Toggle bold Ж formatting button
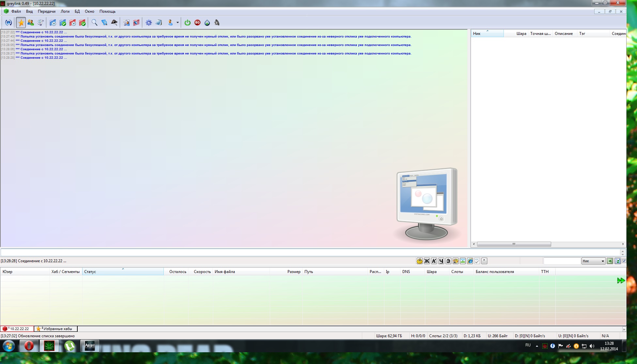Image resolution: width=637 pixels, height=364 pixels. coord(427,261)
